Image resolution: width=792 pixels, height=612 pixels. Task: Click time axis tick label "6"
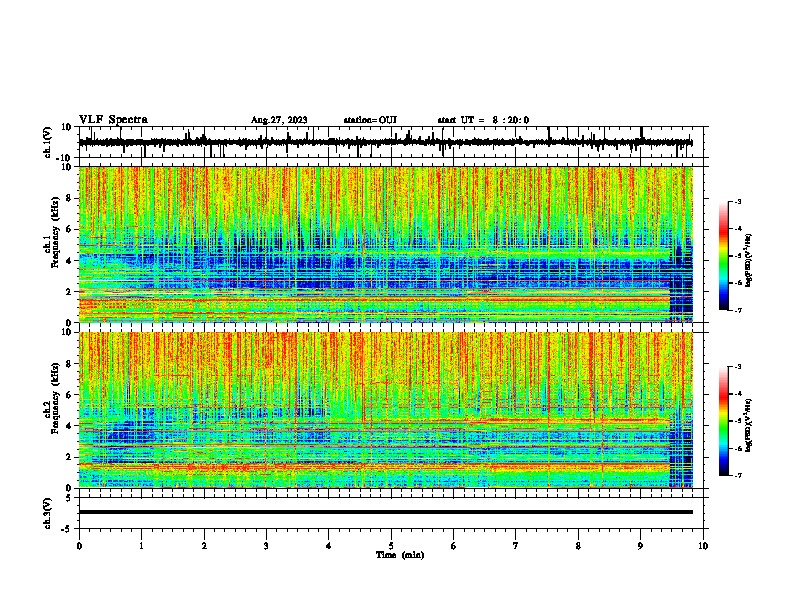point(454,546)
